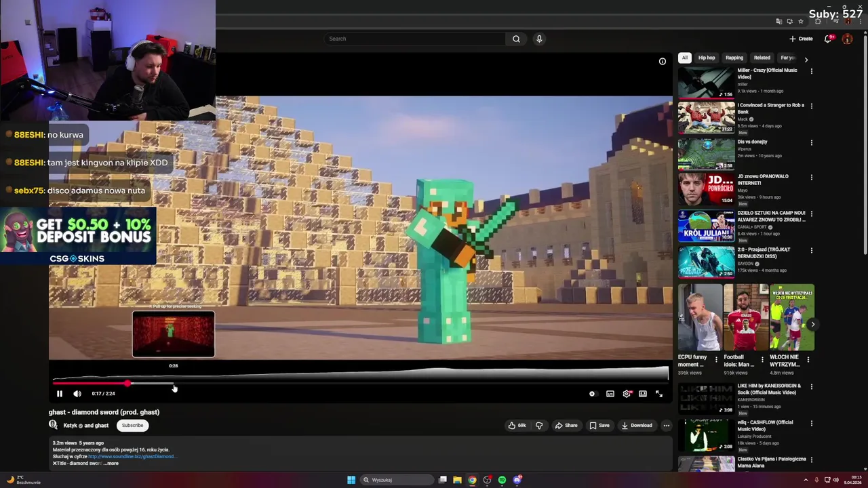Open the 'JD znowu OPANOWAŁO INTERNET!' title
This screenshot has width=868, height=488.
pyautogui.click(x=763, y=180)
